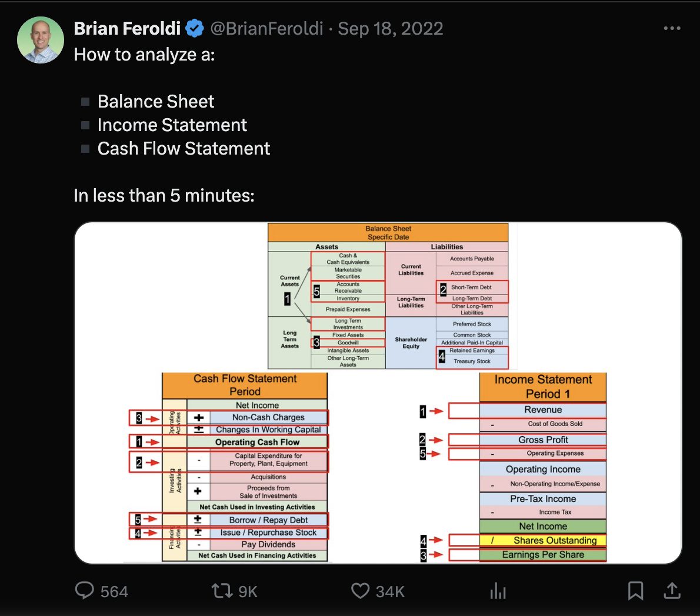The image size is (700, 616).
Task: Click the three-dot options icon
Action: click(x=672, y=28)
